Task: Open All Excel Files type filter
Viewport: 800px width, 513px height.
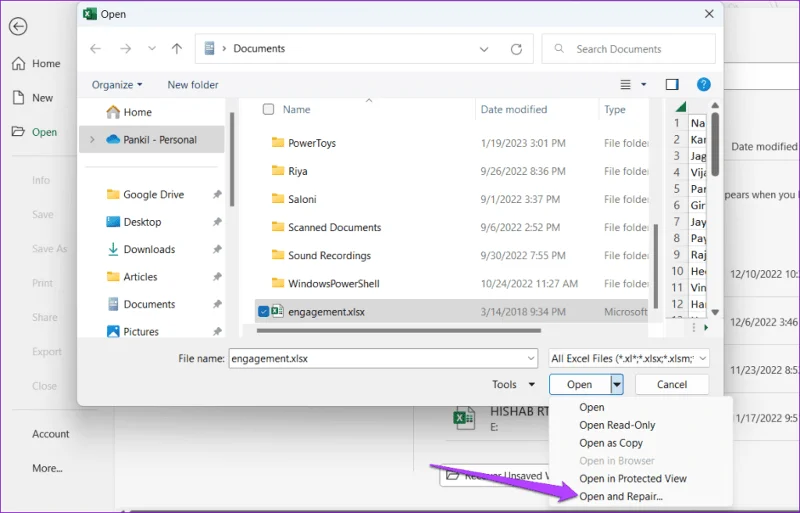Action: coord(629,358)
